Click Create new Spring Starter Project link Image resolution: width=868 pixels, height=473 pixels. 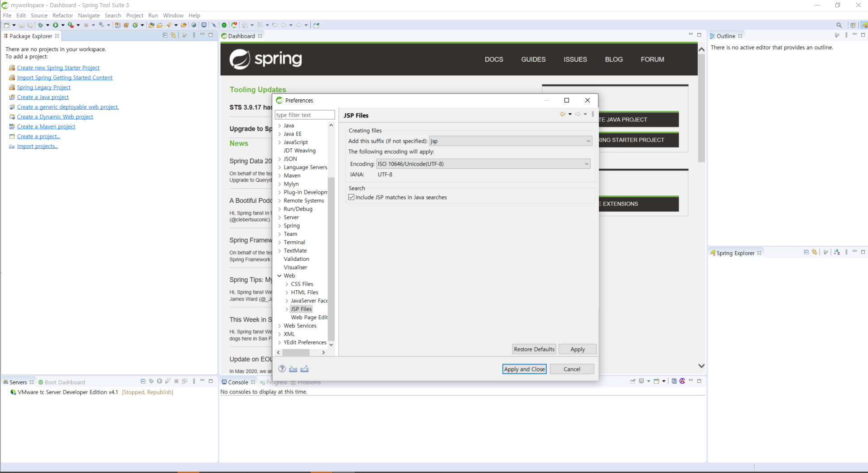[x=58, y=68]
